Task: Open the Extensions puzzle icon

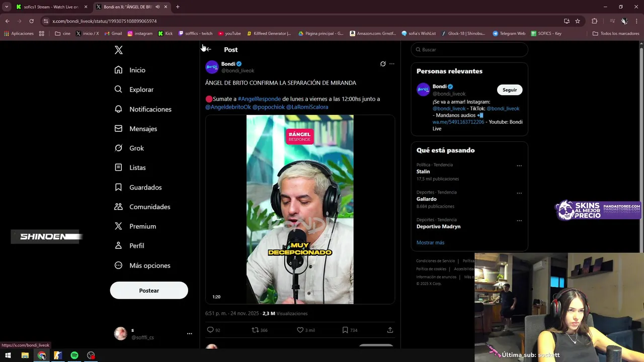Action: pos(594,21)
